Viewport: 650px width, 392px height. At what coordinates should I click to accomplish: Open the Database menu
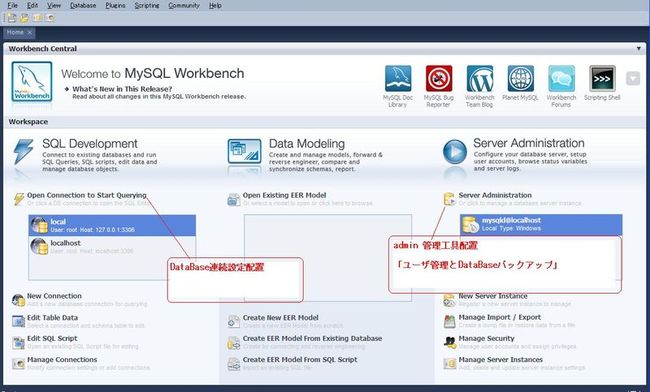pyautogui.click(x=83, y=5)
